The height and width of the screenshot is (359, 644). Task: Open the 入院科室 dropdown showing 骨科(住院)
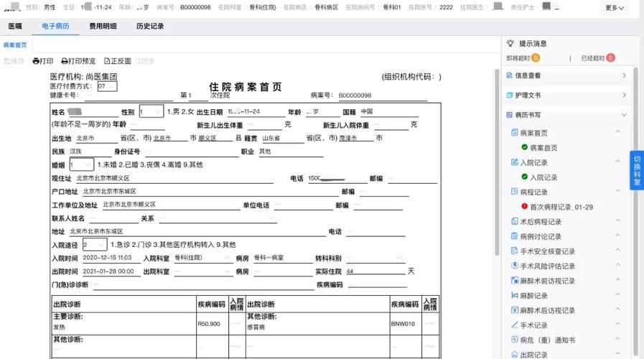coord(202,258)
